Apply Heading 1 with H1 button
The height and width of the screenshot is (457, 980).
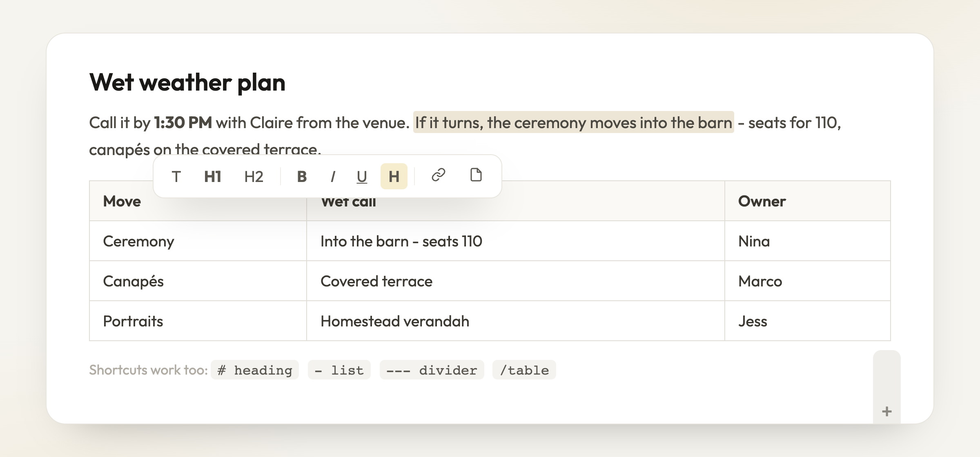(x=213, y=176)
